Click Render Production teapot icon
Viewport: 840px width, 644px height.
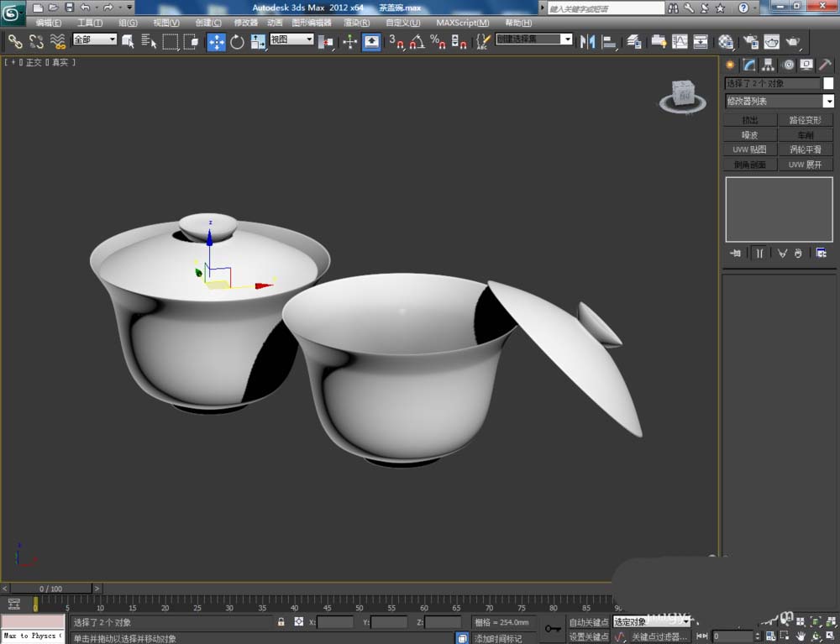click(793, 42)
